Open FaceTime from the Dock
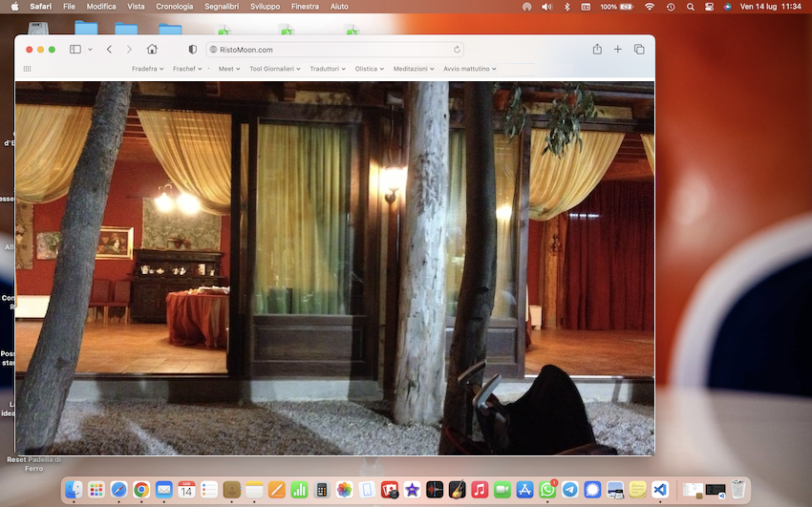Viewport: 812px width, 507px height. [502, 490]
